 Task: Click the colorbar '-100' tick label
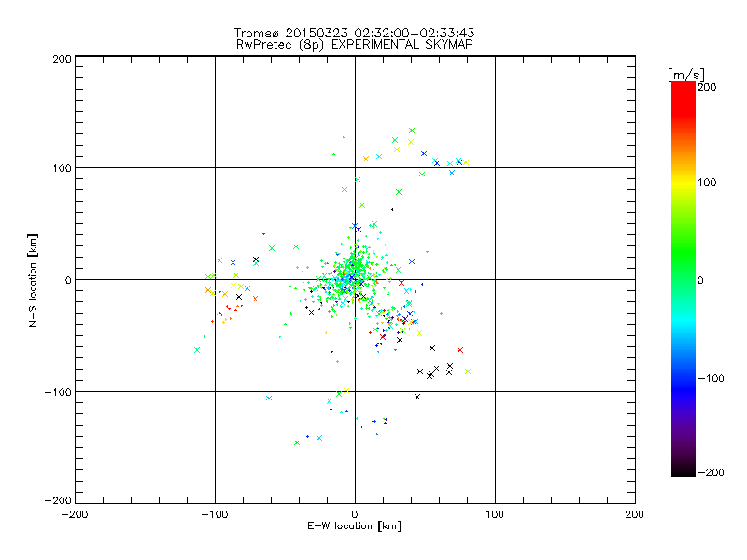tap(712, 378)
